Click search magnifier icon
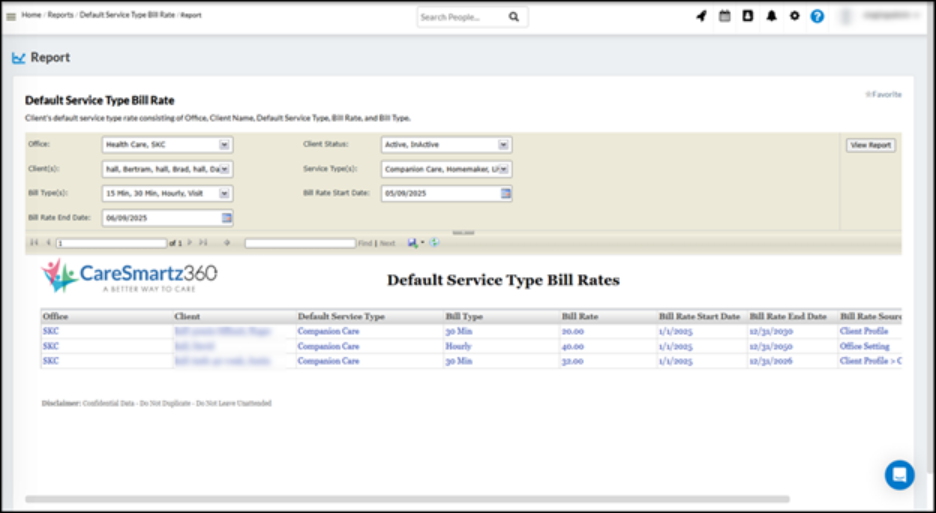Viewport: 936px width, 513px height. pyautogui.click(x=514, y=17)
